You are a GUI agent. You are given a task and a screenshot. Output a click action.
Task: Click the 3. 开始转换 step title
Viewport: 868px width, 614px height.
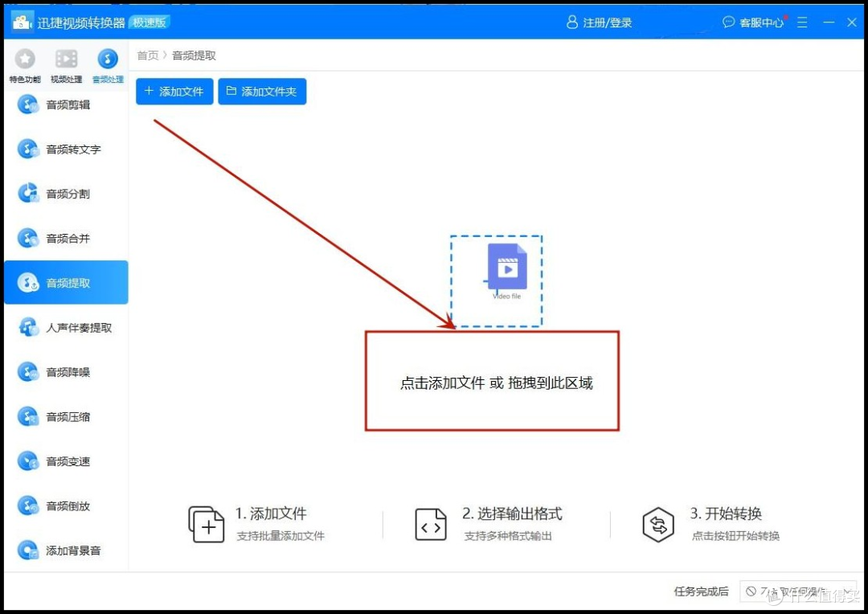coord(726,514)
